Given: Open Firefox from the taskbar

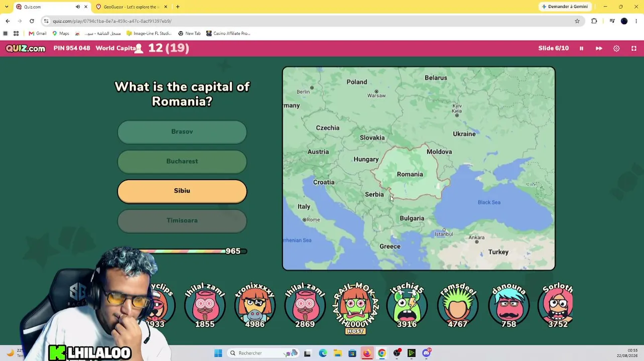Looking at the screenshot, I should (367, 353).
